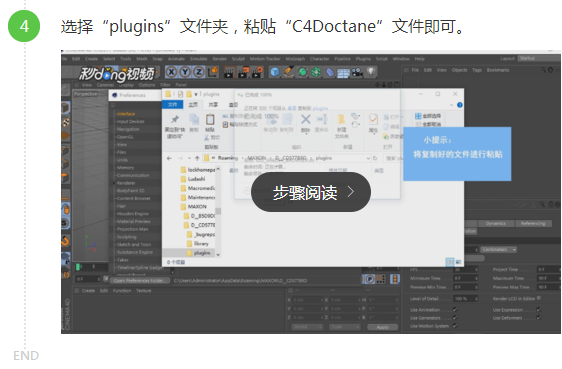Open the Dynamics tab in attributes panel

coord(496,223)
